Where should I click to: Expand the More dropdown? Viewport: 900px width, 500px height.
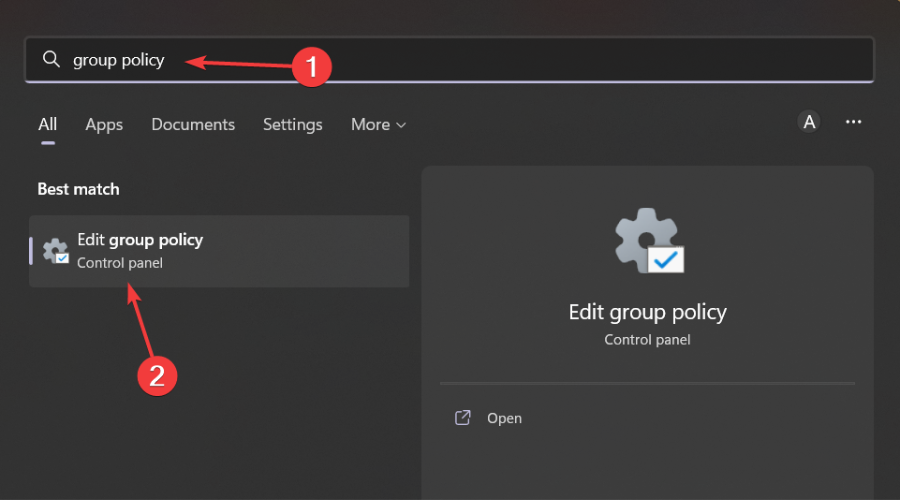378,125
